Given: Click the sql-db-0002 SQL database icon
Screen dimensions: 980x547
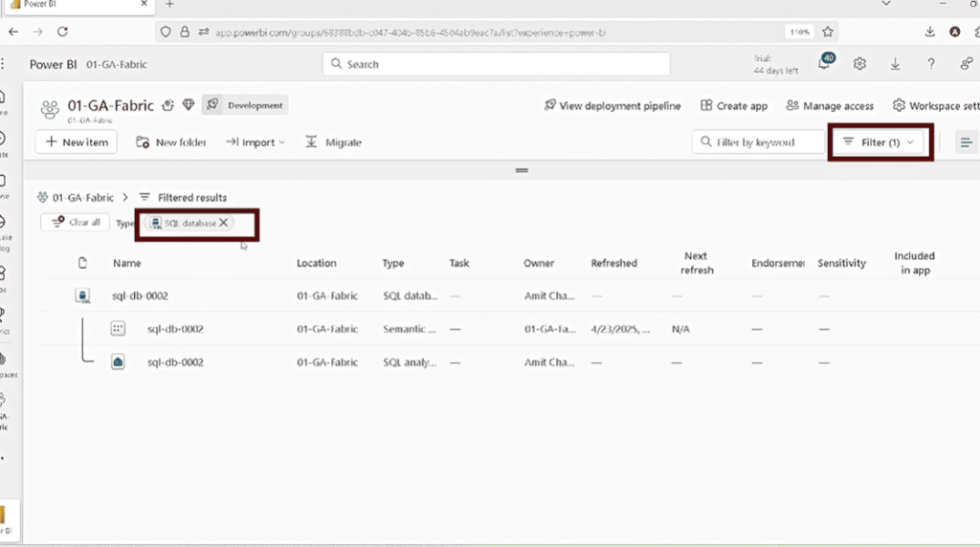Looking at the screenshot, I should point(82,296).
